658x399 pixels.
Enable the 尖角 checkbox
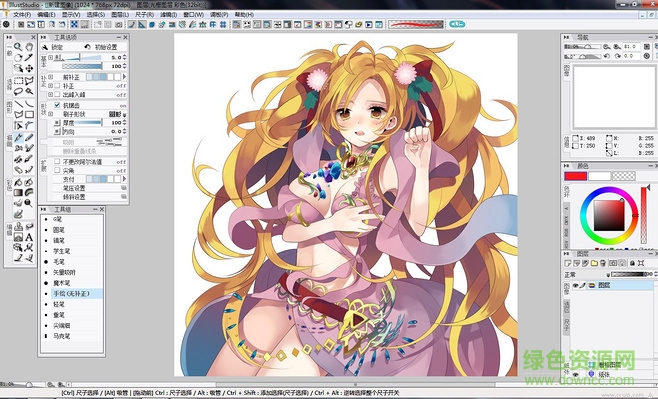pyautogui.click(x=57, y=170)
